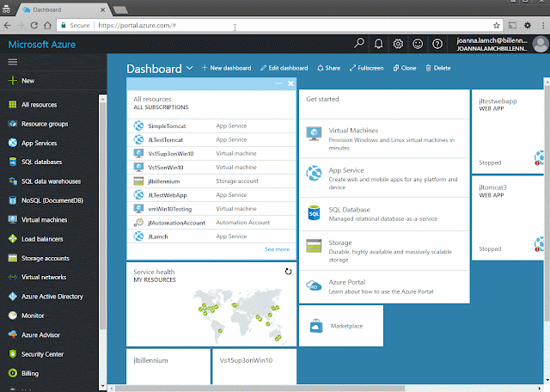The width and height of the screenshot is (550, 392).
Task: Open the jlbillennium dashboard tile
Action: pos(168,366)
